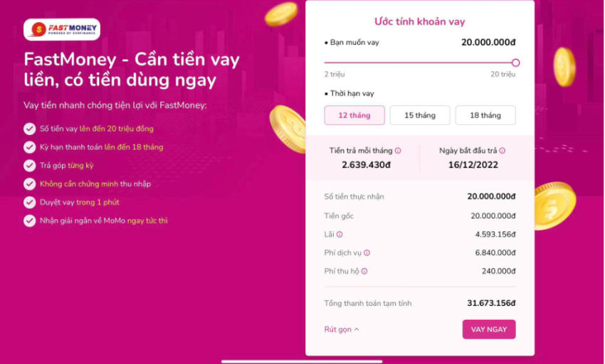Screen dimensions: 605x364
Task: Open info icon beside Ngày bắt đầu trả
Action: pyautogui.click(x=502, y=151)
